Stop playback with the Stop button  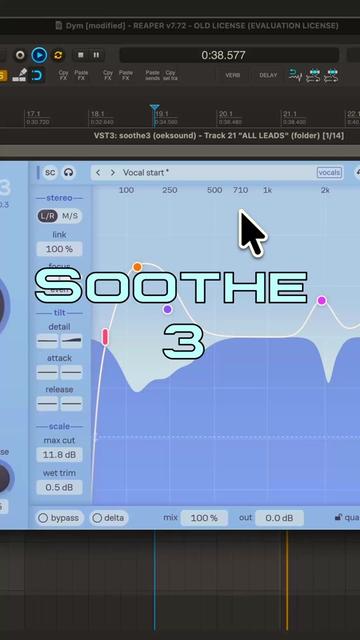pyautogui.click(x=81, y=55)
